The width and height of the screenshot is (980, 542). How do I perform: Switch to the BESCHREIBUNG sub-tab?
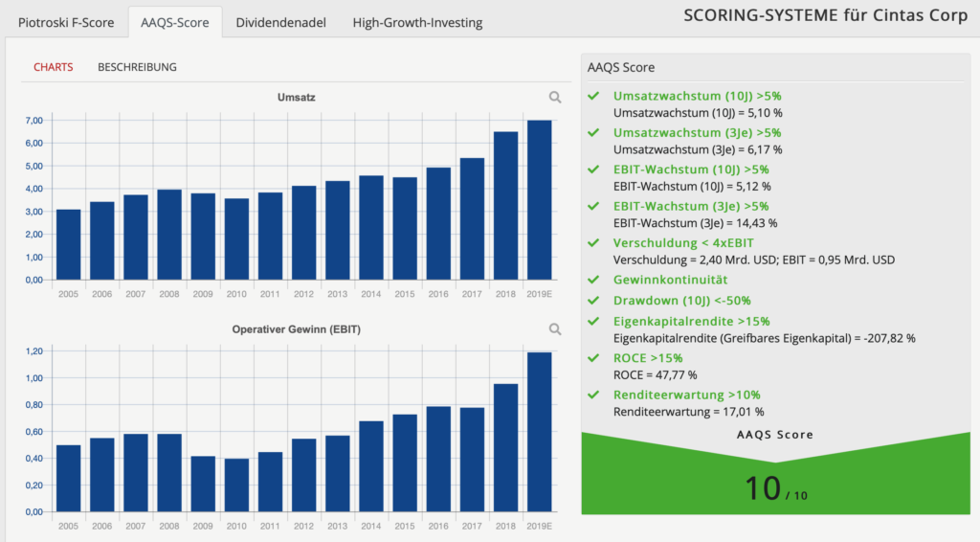[x=137, y=67]
